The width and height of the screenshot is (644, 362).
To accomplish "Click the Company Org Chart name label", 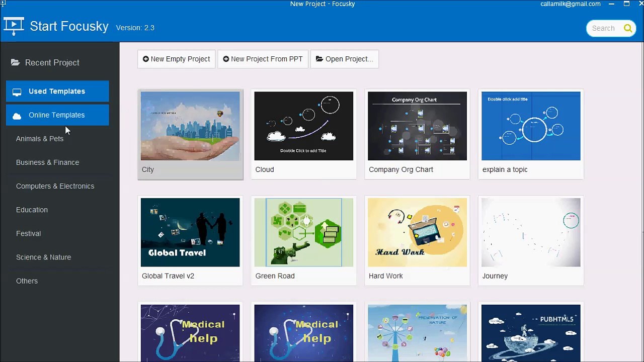I will (401, 169).
